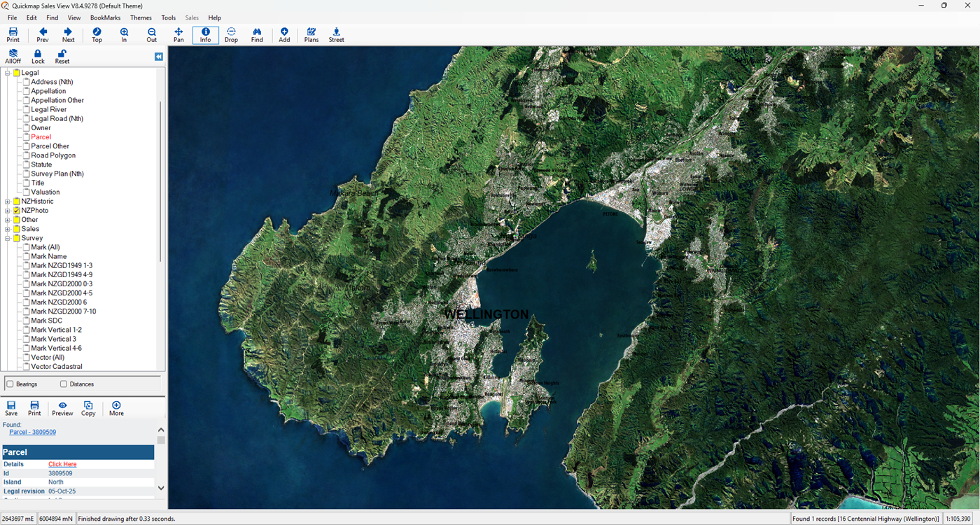
Task: Enable the Bearings checkbox
Action: point(10,384)
